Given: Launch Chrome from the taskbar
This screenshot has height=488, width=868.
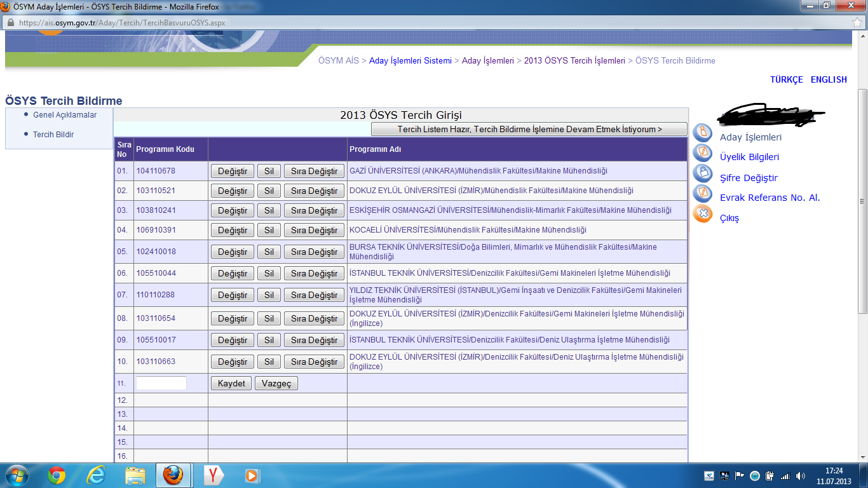Looking at the screenshot, I should coord(57,475).
